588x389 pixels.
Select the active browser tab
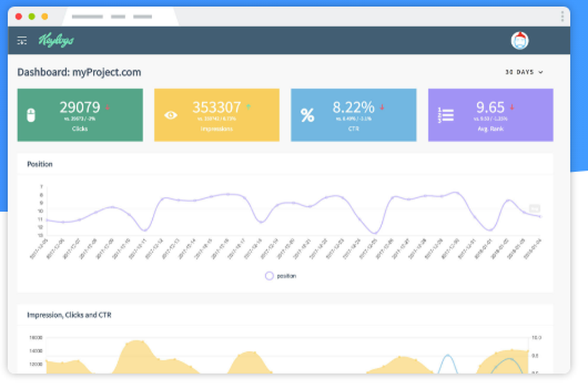[120, 17]
